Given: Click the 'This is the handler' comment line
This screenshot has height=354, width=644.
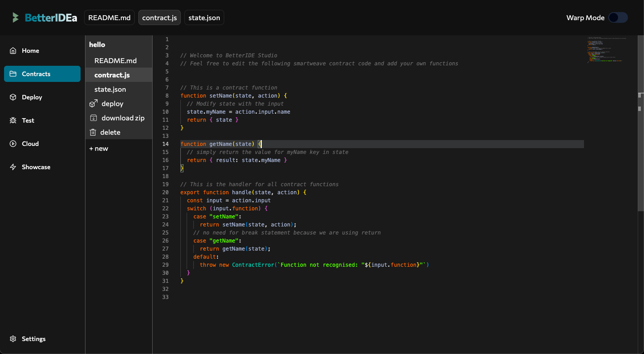Looking at the screenshot, I should pyautogui.click(x=260, y=184).
